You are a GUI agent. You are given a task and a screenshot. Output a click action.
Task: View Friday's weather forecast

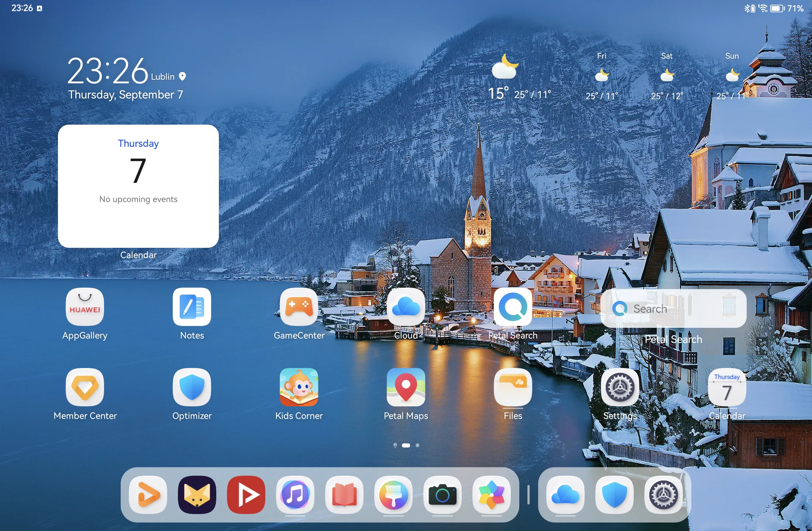click(x=602, y=77)
